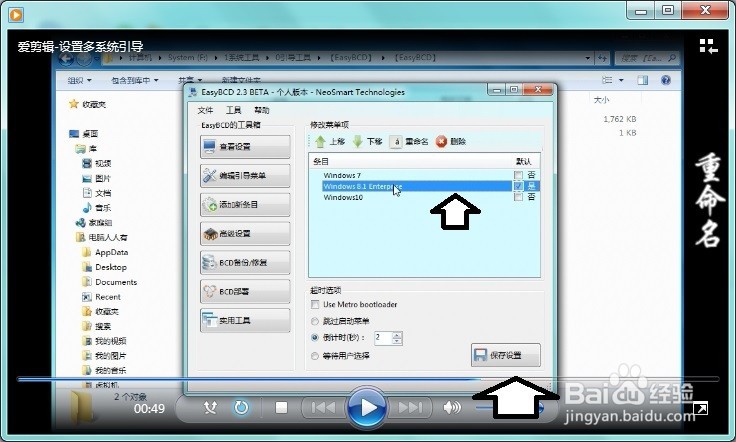Move the entry up with 上移
736x442 pixels.
[330, 141]
